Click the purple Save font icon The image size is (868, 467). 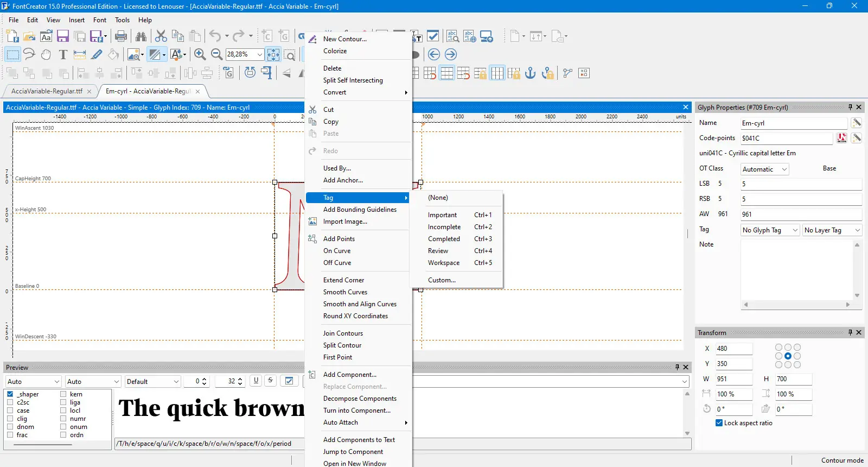[63, 36]
